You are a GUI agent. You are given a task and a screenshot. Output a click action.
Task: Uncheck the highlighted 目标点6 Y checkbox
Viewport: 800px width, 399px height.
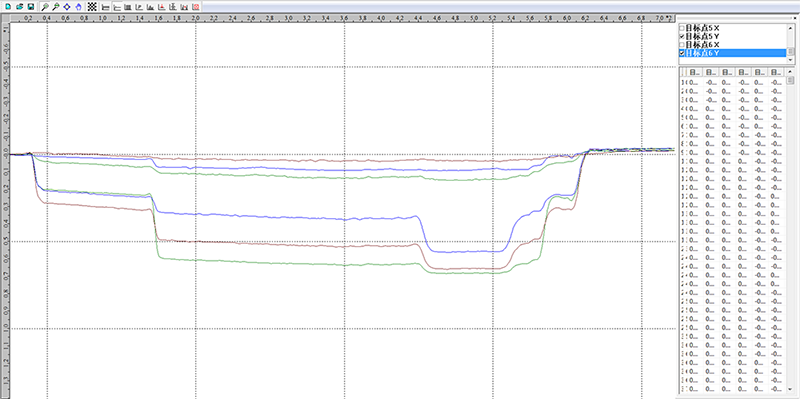(x=682, y=53)
